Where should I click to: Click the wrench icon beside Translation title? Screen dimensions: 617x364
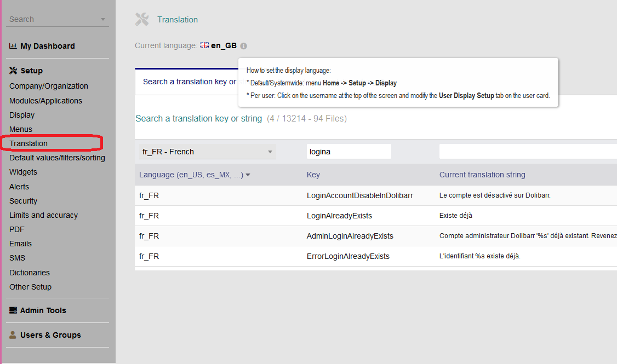142,20
